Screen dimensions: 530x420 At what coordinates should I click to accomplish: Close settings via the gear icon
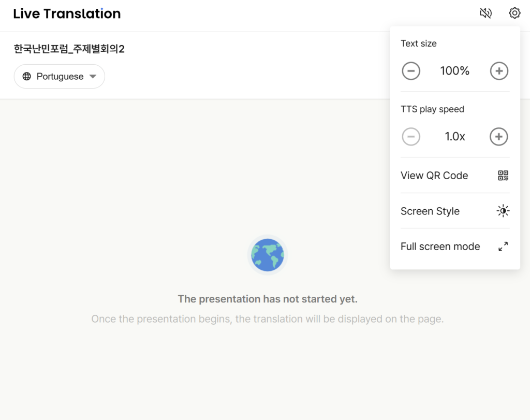pos(514,13)
